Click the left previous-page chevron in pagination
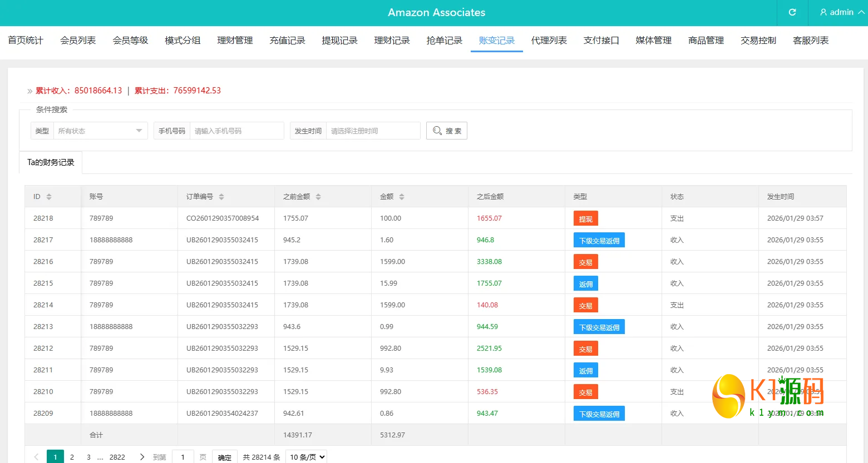This screenshot has width=868, height=463. tap(36, 456)
